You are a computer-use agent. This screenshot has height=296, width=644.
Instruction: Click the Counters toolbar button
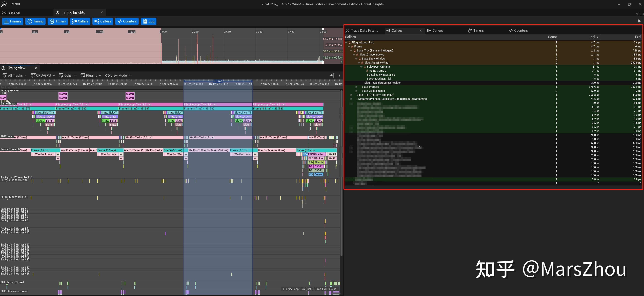[x=127, y=21]
